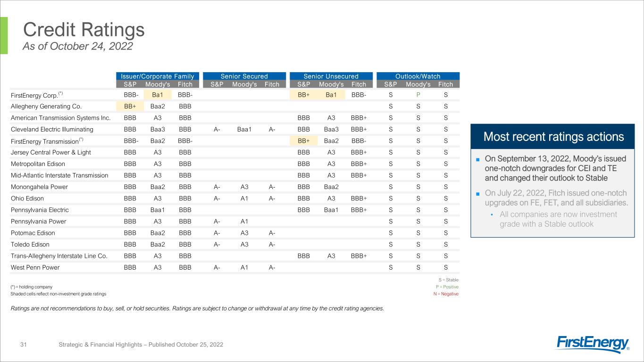The image size is (644, 362).
Task: Click the "A1" rating in Ohio Edison row
Action: pyautogui.click(x=244, y=198)
